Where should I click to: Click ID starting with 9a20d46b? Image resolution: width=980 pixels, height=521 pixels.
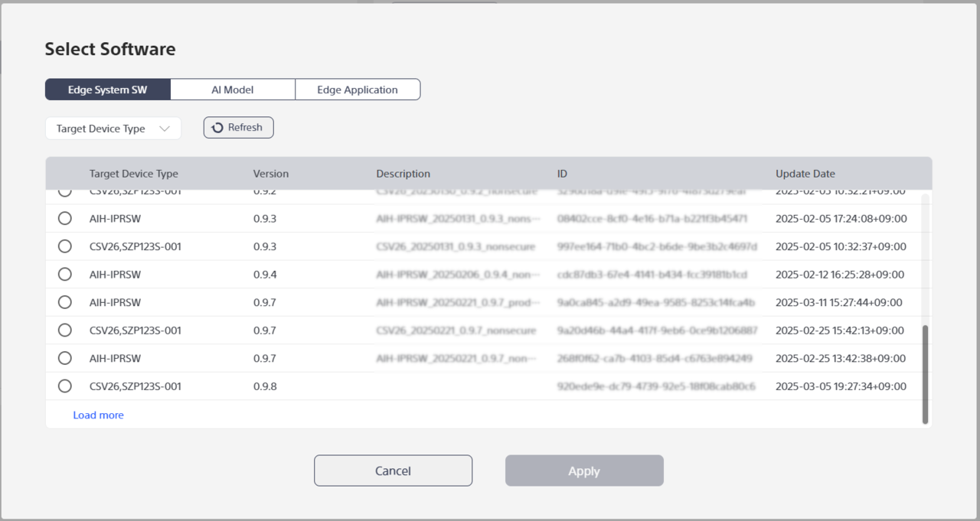(657, 331)
